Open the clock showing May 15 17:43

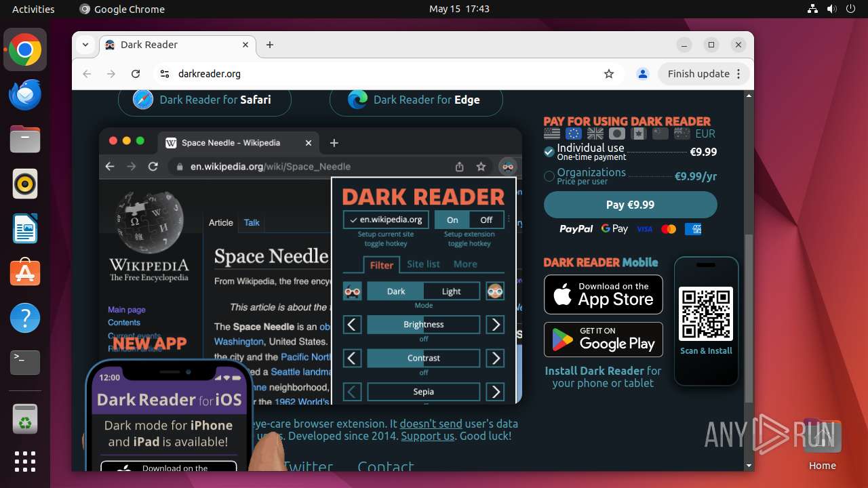[x=459, y=9]
